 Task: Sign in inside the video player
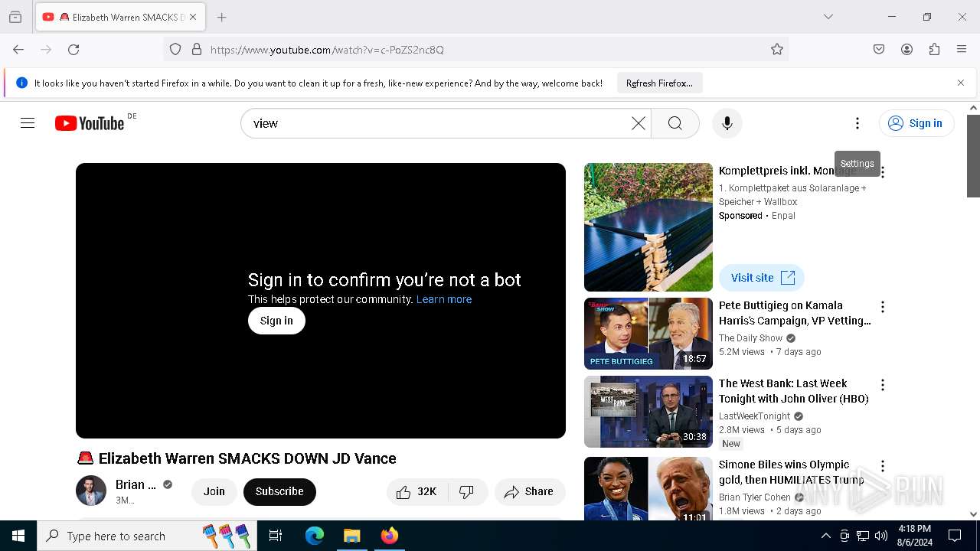[x=276, y=321]
